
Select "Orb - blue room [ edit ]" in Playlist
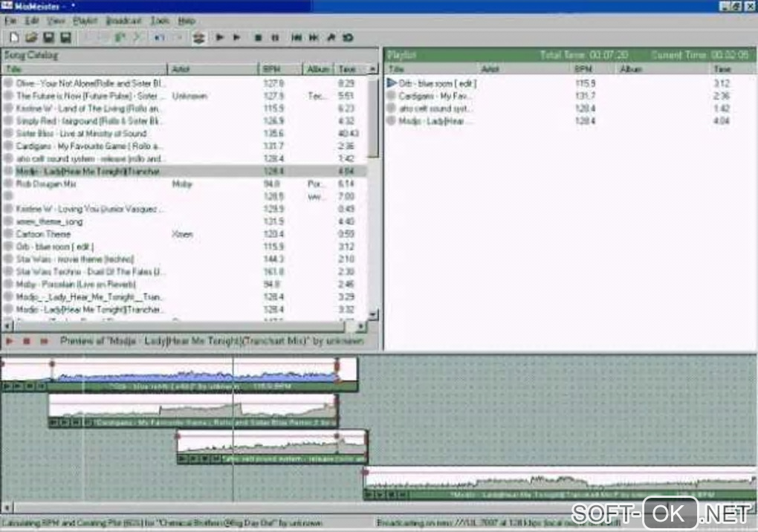(569, 83)
